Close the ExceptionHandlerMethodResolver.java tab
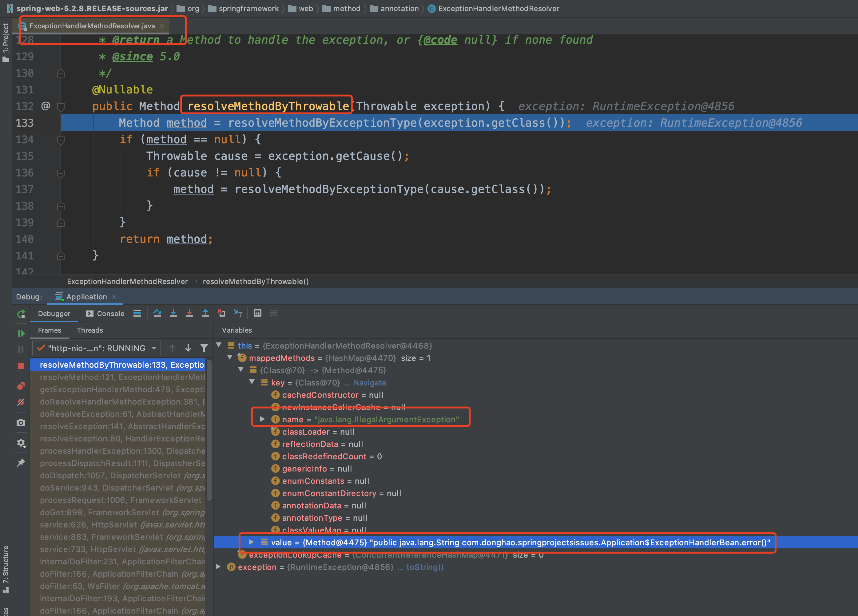Viewport: 858px width, 616px height. (x=162, y=26)
